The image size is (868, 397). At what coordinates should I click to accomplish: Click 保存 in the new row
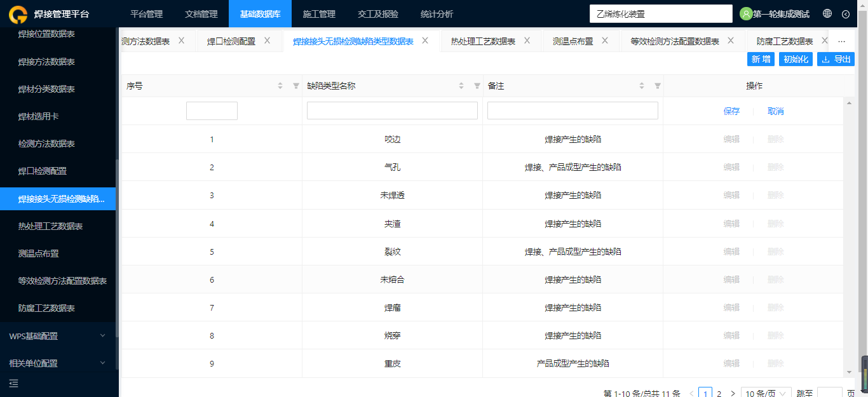coord(731,111)
